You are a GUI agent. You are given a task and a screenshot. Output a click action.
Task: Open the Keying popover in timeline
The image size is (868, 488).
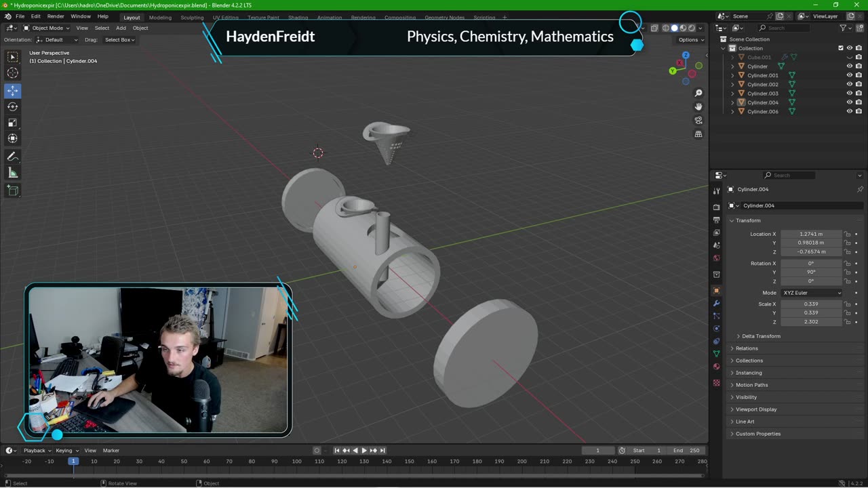(66, 451)
